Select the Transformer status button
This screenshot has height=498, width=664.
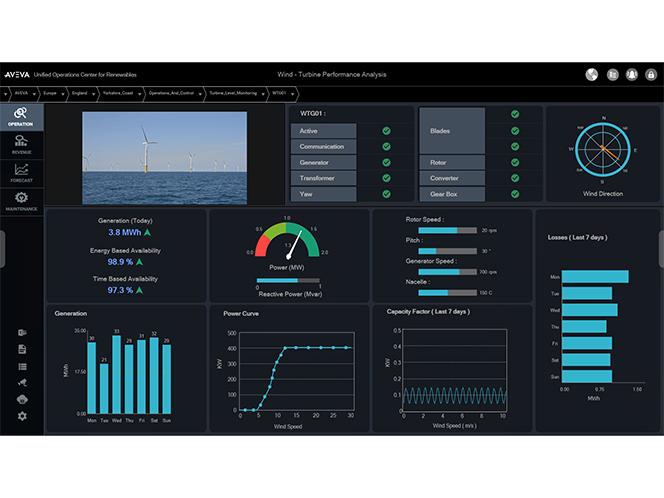click(324, 178)
